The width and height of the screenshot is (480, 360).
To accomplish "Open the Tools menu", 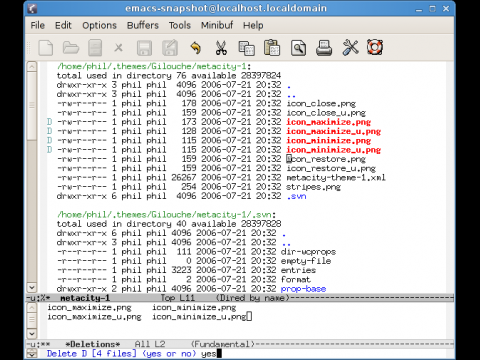I will click(x=180, y=25).
